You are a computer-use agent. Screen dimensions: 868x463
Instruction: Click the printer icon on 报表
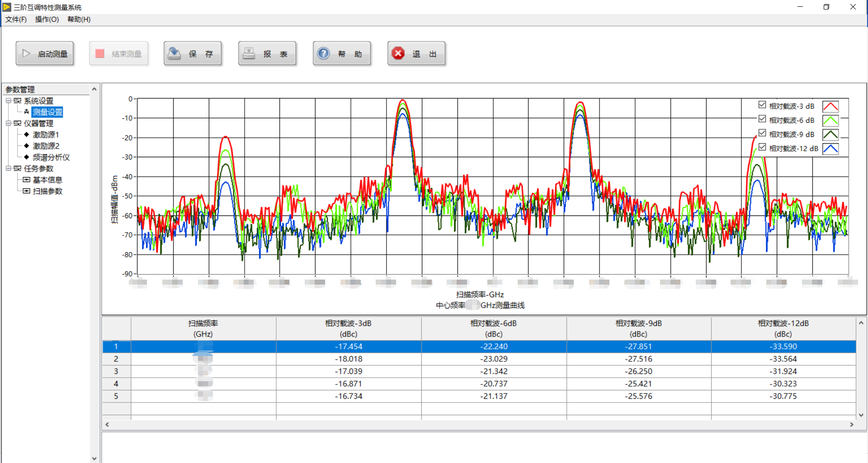[x=249, y=54]
